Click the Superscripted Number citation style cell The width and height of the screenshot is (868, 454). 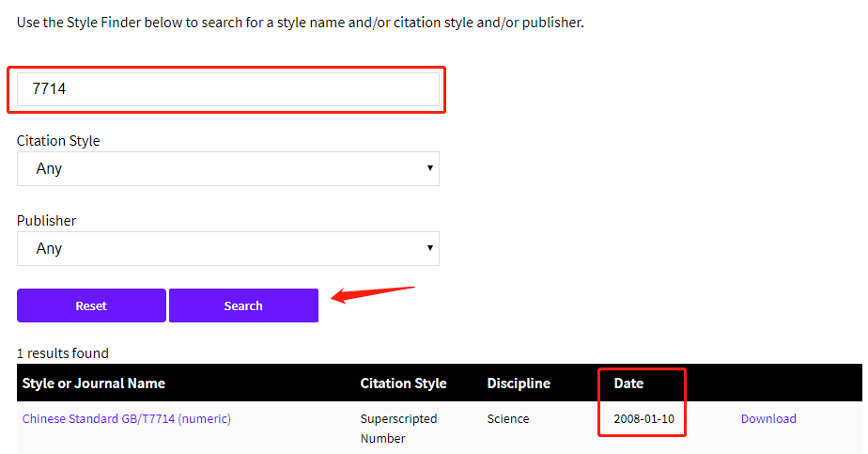[398, 428]
